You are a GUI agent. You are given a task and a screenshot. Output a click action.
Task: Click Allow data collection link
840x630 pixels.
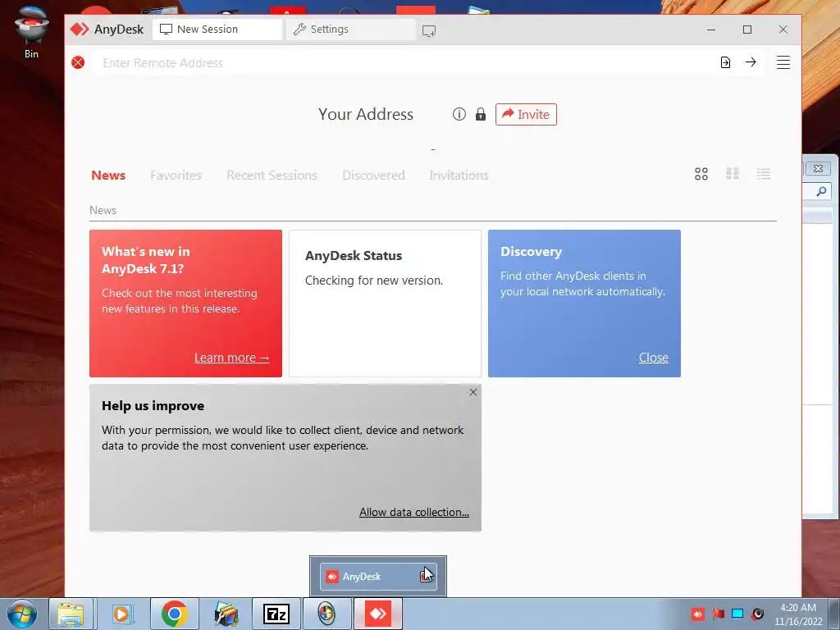pos(414,512)
